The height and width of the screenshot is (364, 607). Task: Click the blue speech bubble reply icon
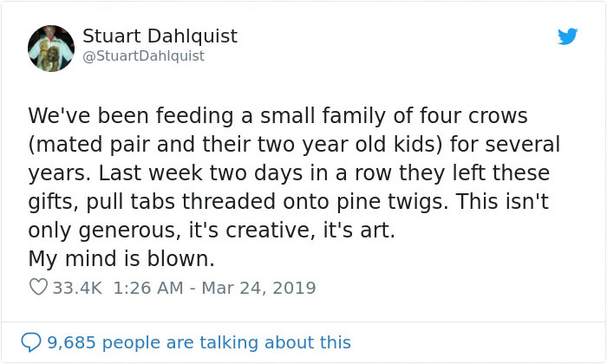click(31, 342)
